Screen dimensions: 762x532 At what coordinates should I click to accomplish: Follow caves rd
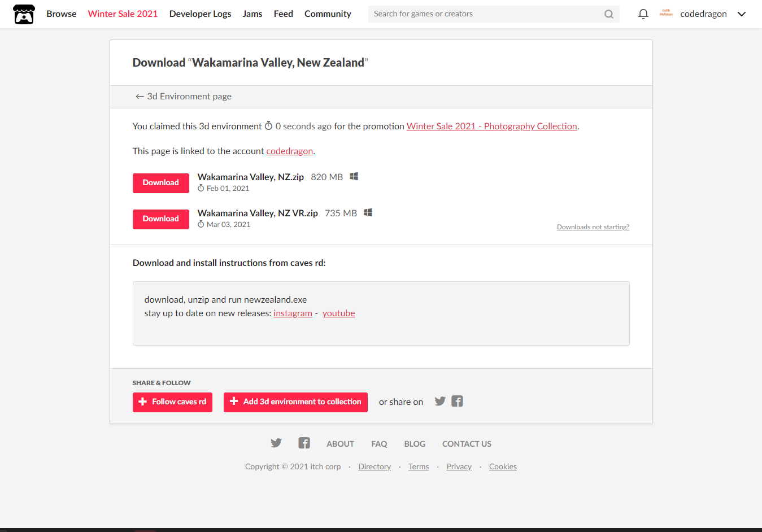172,402
